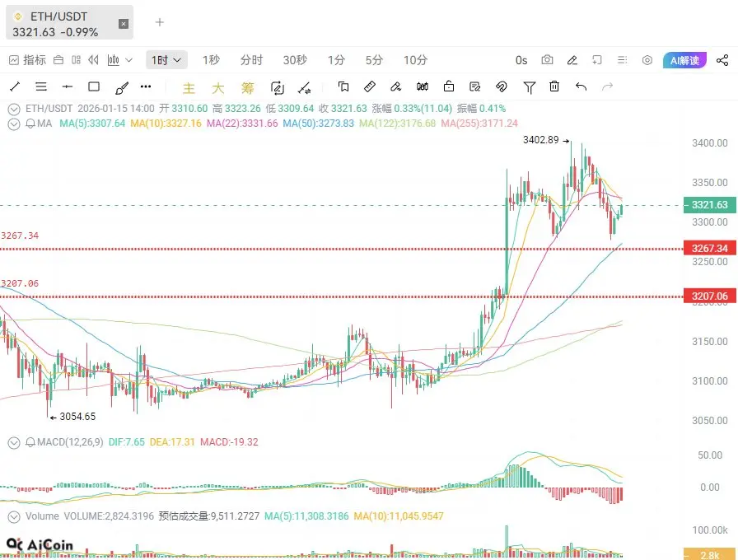Select the candlestick chart type icon
Image resolution: width=738 pixels, height=560 pixels.
(114, 60)
